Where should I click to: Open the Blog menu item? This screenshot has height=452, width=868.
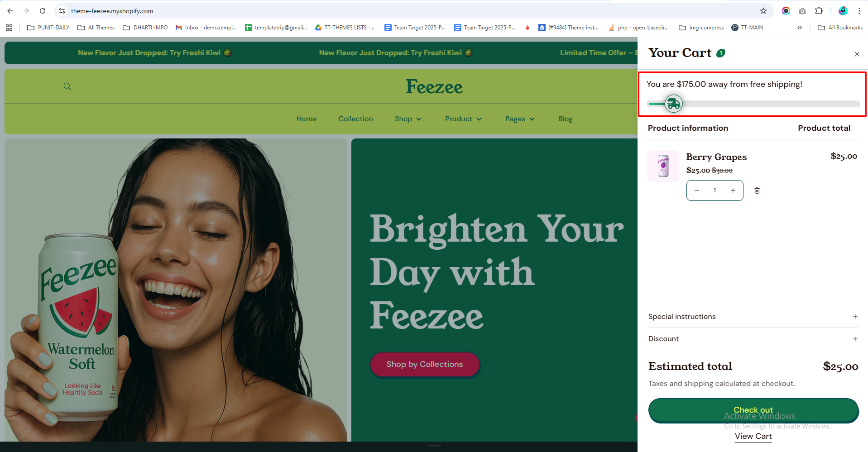tap(565, 119)
